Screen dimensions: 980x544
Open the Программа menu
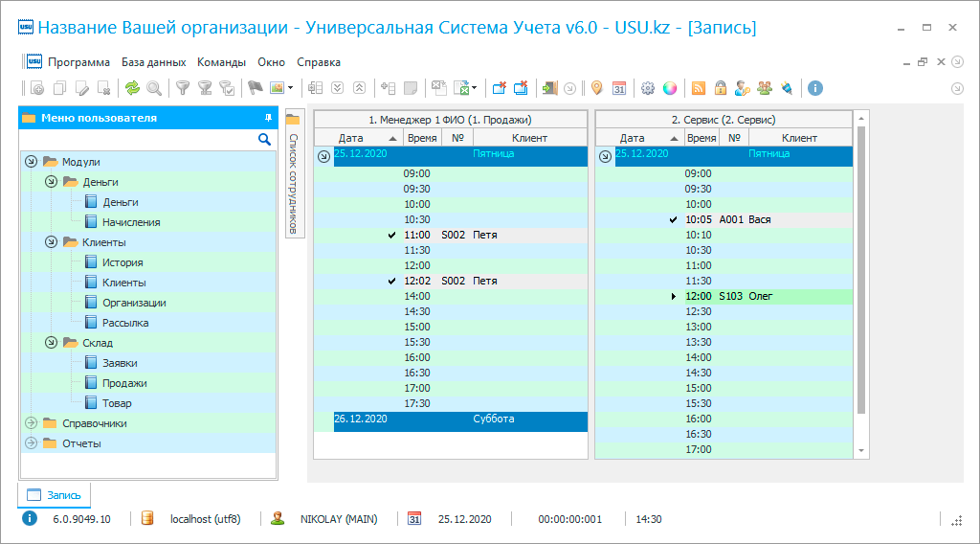tap(78, 62)
